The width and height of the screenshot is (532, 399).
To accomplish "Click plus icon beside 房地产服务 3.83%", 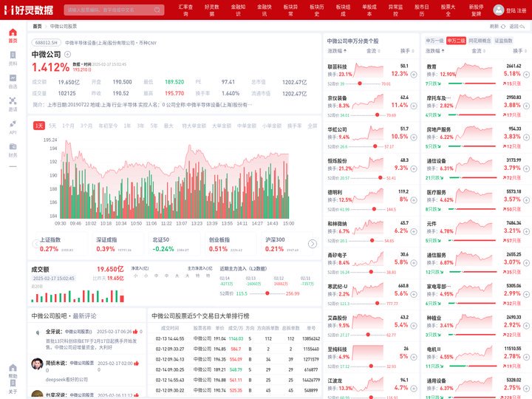I will tap(526, 137).
